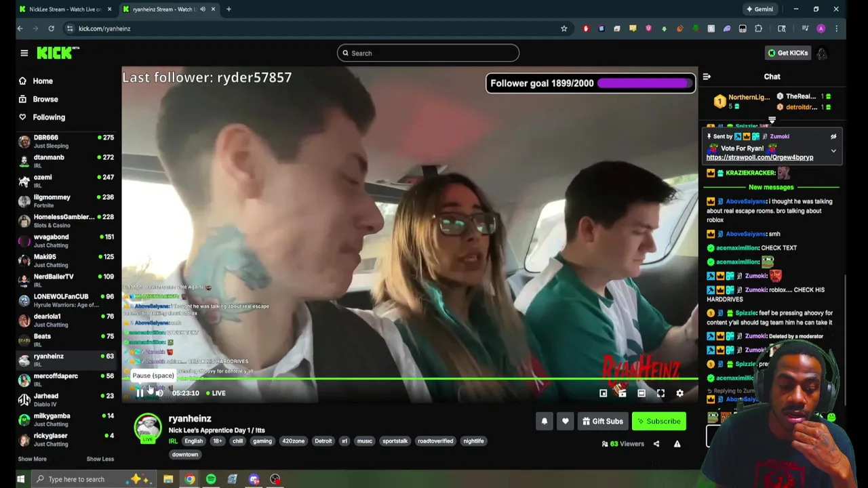Go to Kick home via logo

58,53
